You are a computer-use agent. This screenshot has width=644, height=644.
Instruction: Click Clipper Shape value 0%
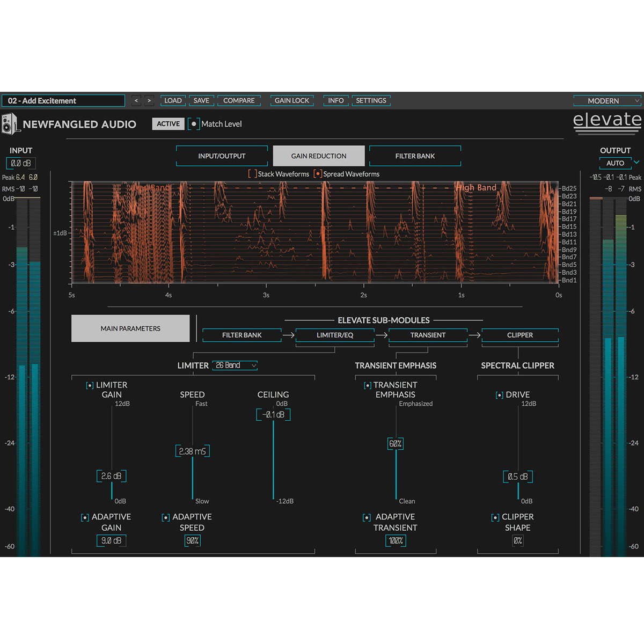[518, 541]
